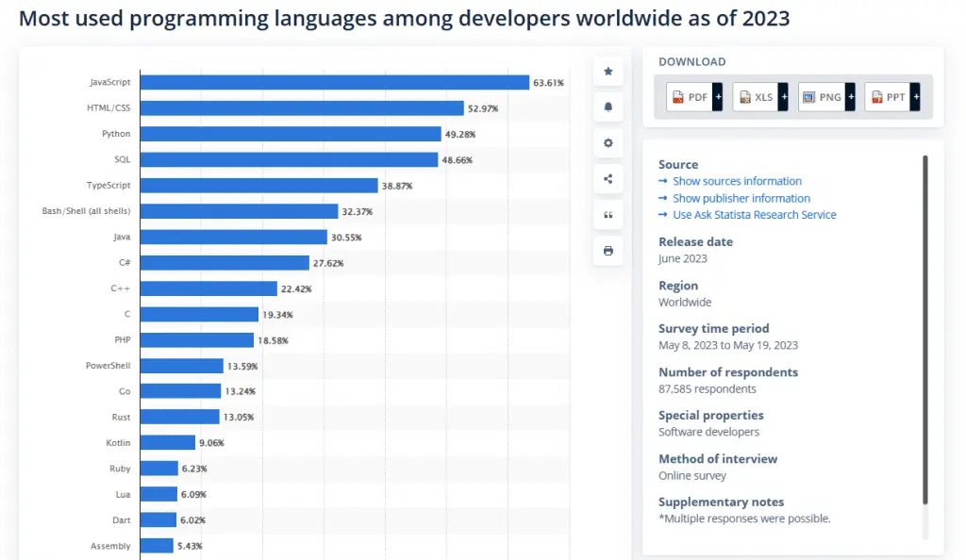The width and height of the screenshot is (966, 560).
Task: Select the quotation citation icon
Action: (x=608, y=214)
